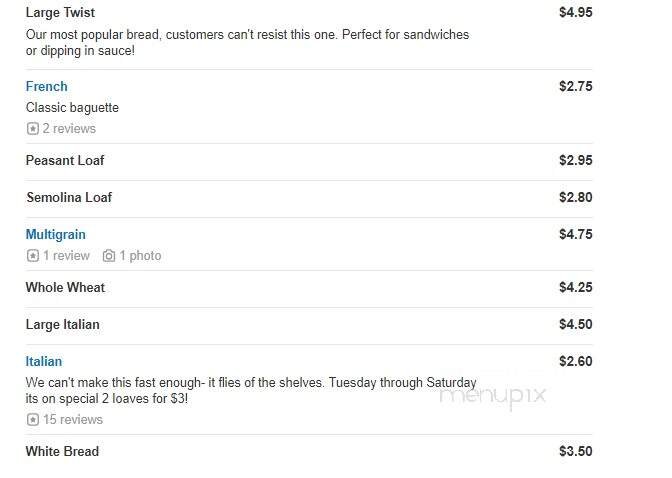Select the Peasant Loaf menu item
The height and width of the screenshot is (478, 672).
click(65, 161)
